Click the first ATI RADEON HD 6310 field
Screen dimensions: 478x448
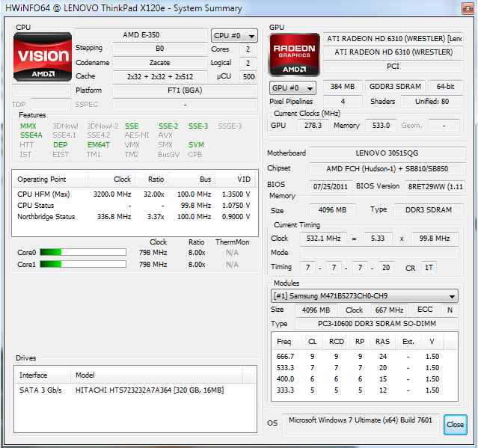pos(393,39)
